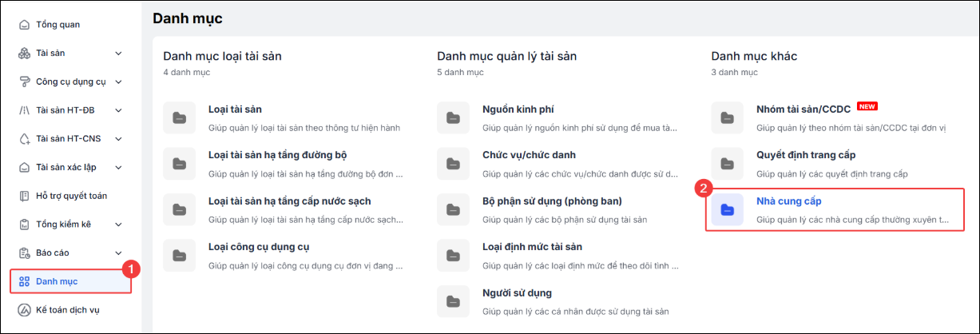Click folder icon beside Loại tài sản
Image resolution: width=980 pixels, height=334 pixels.
pos(179,117)
